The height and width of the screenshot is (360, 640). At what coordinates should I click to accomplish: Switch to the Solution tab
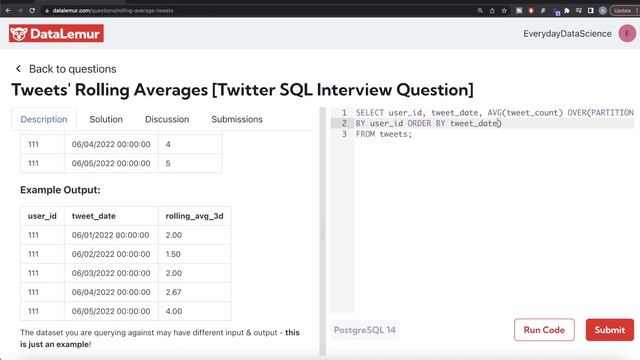pyautogui.click(x=106, y=119)
